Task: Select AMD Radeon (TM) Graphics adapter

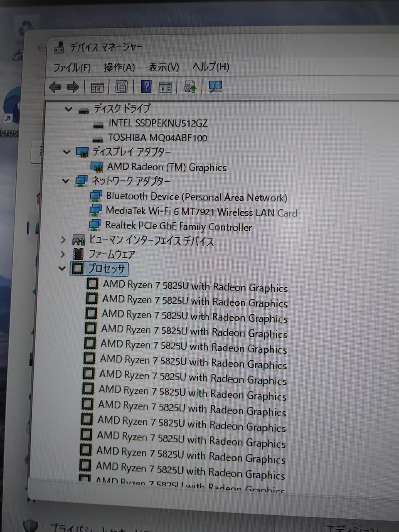Action: (x=167, y=167)
